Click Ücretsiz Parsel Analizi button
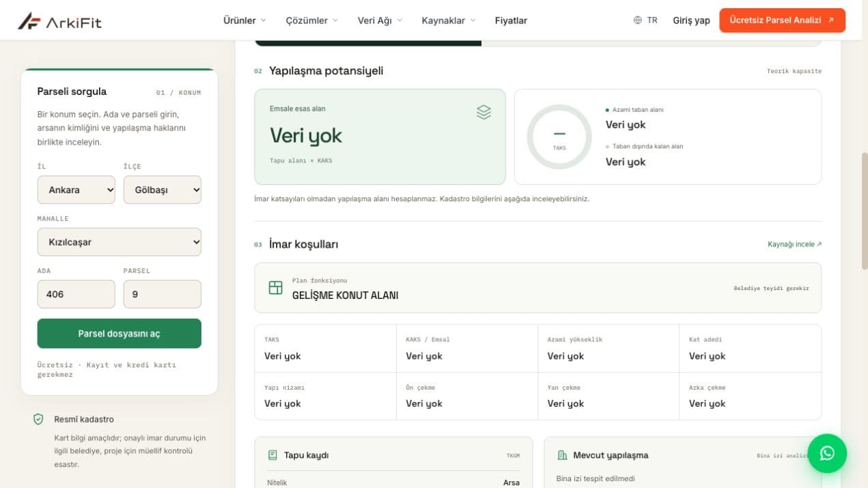Screen dimensions: 868x488 pos(782,20)
